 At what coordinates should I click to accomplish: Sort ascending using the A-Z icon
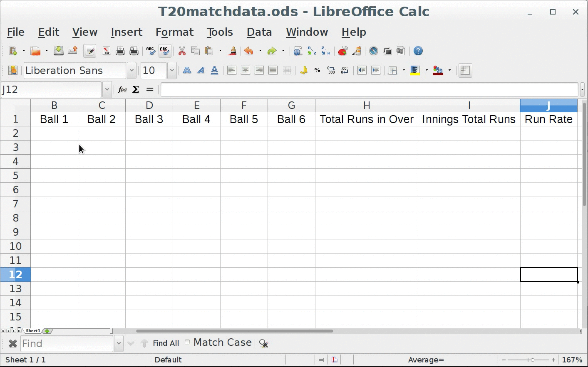point(312,51)
